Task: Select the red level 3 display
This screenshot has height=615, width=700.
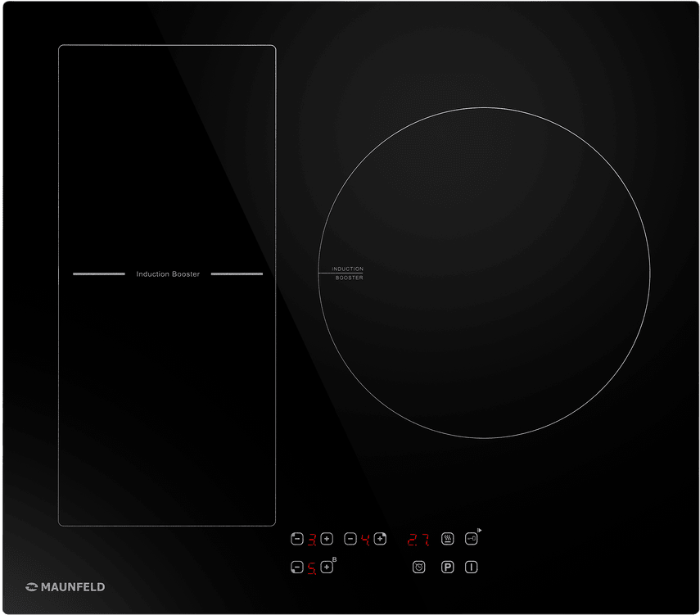Action: (x=312, y=539)
